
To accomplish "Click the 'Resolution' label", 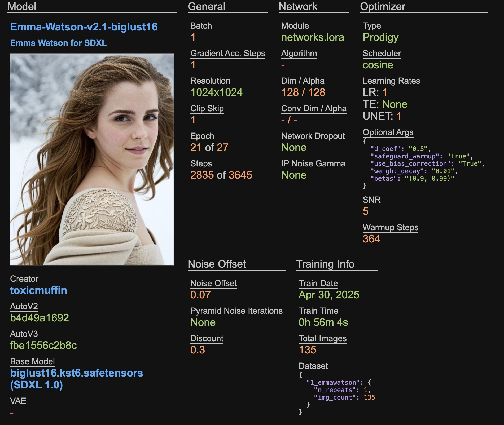I will point(210,81).
